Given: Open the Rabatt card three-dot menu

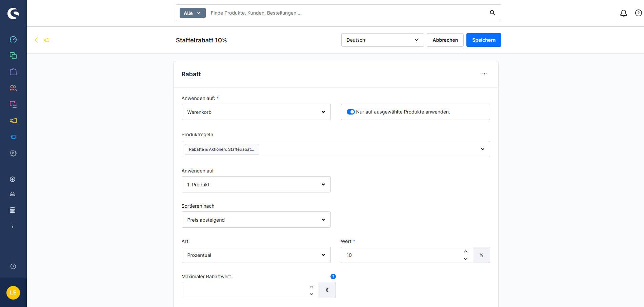Looking at the screenshot, I should click(484, 74).
